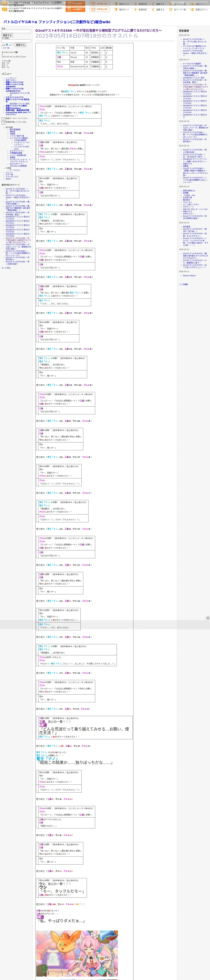Open その他の雑談所 link
Image resolution: width=210 pixels, height=980 pixels.
click(20, 140)
